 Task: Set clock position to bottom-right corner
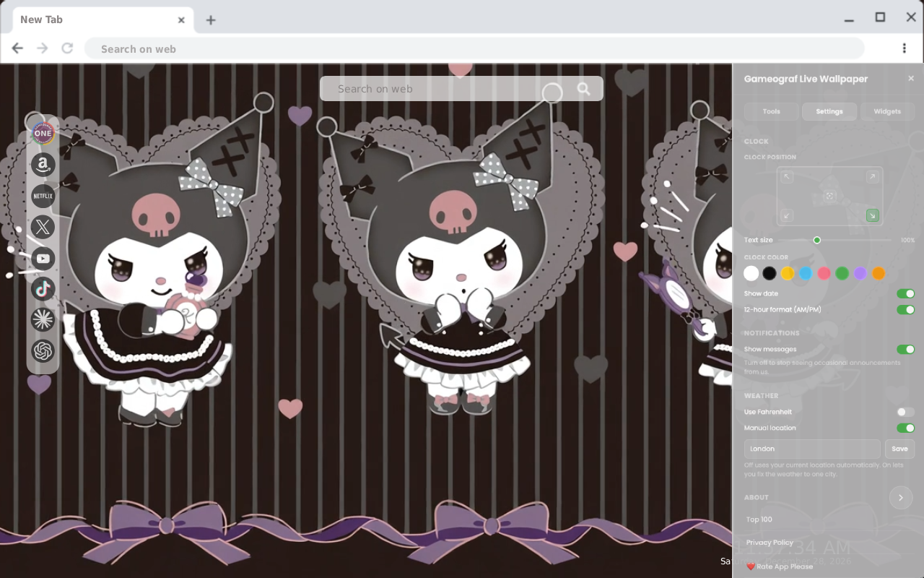point(872,215)
